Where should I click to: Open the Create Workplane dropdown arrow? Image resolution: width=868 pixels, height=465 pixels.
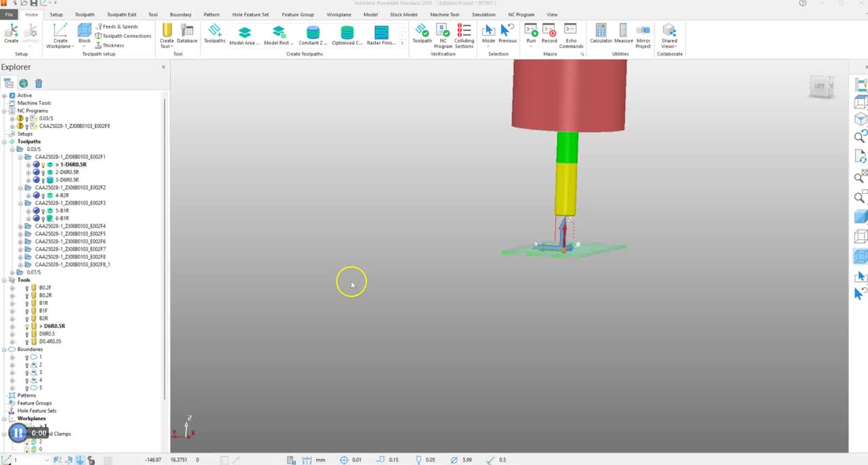72,46
